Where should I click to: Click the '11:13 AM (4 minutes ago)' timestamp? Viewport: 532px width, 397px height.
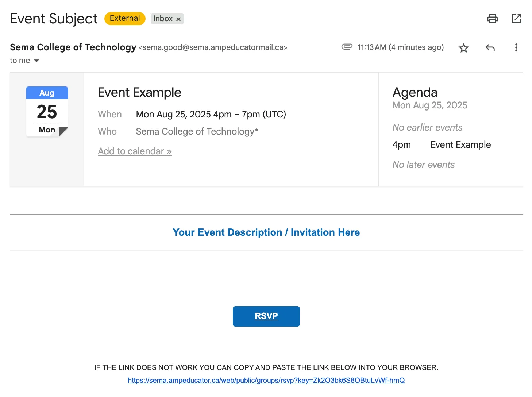click(401, 47)
